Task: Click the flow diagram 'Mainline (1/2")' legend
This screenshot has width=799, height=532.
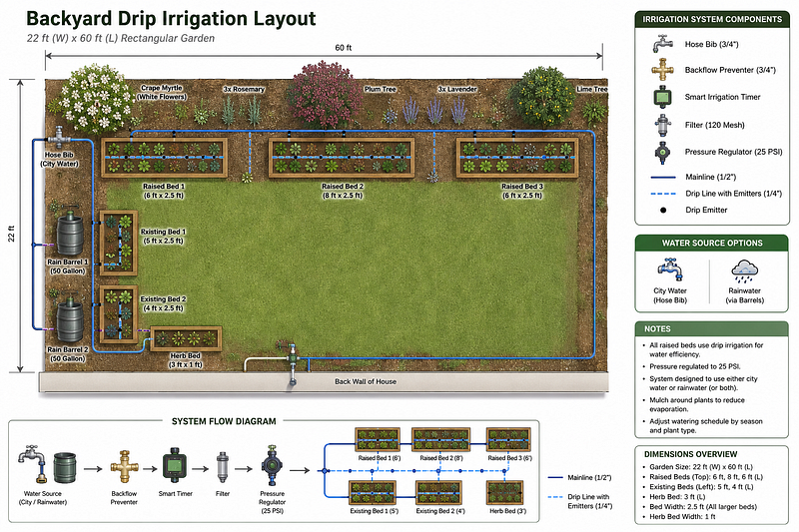Action: pyautogui.click(x=579, y=477)
